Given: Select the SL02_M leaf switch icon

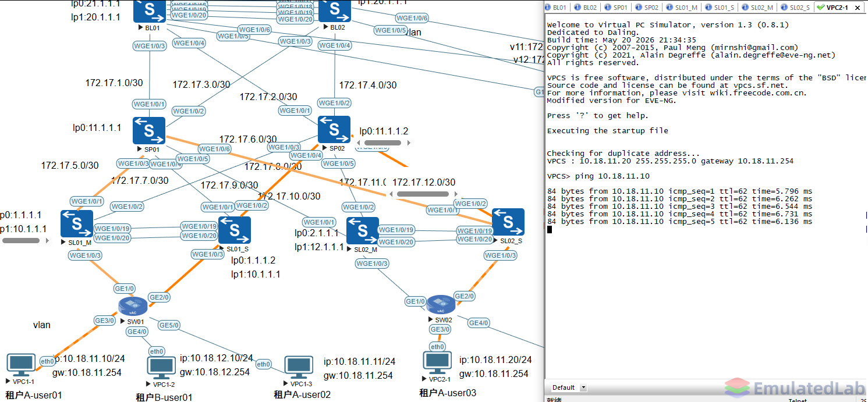Looking at the screenshot, I should [363, 231].
